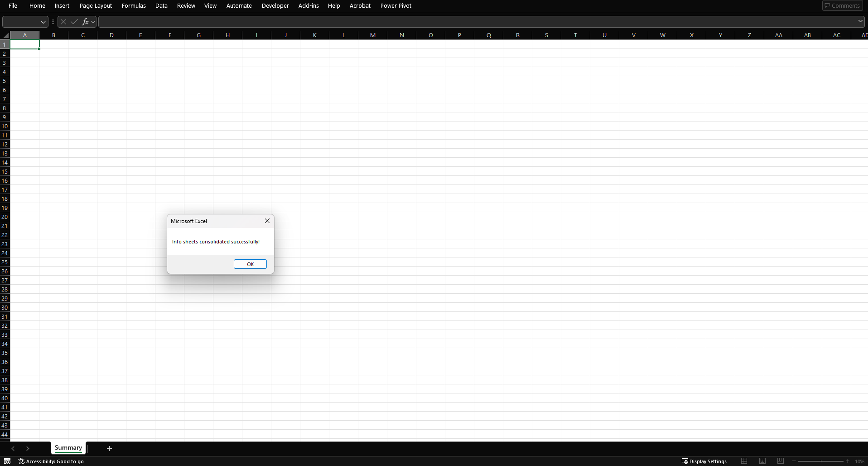This screenshot has width=868, height=466.
Task: Open the Developer tab
Action: [x=275, y=5]
